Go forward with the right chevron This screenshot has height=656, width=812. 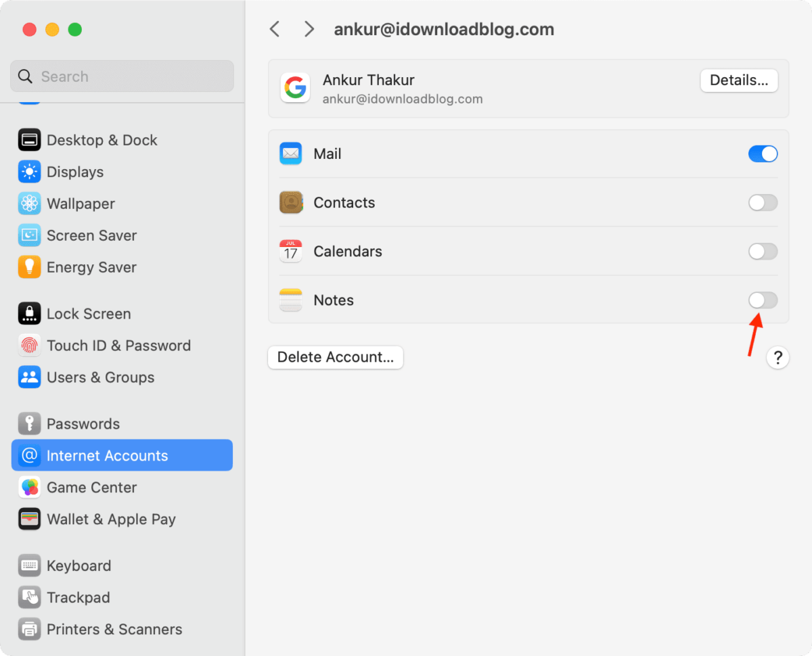pyautogui.click(x=309, y=29)
